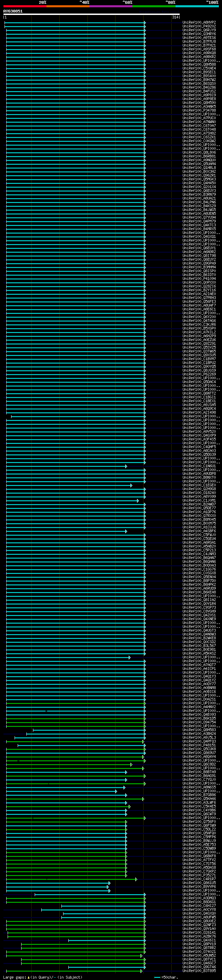Click the orange ~40% identity legend bar
The image size is (222, 980).
(68, 6)
